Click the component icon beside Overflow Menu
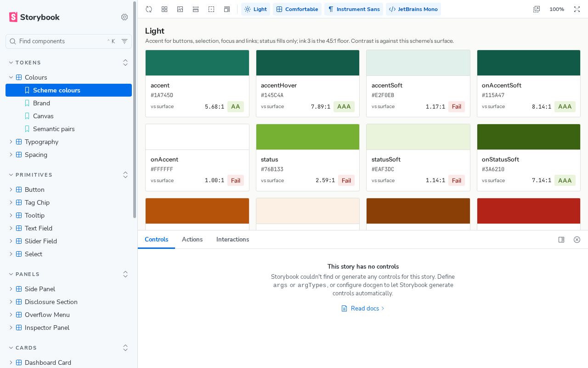The height and width of the screenshot is (368, 588). tap(19, 315)
